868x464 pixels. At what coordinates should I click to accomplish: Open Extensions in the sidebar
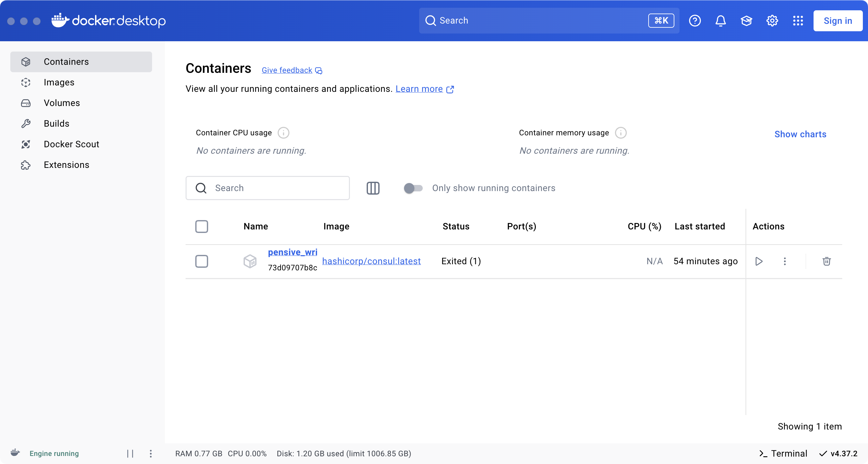click(81, 165)
